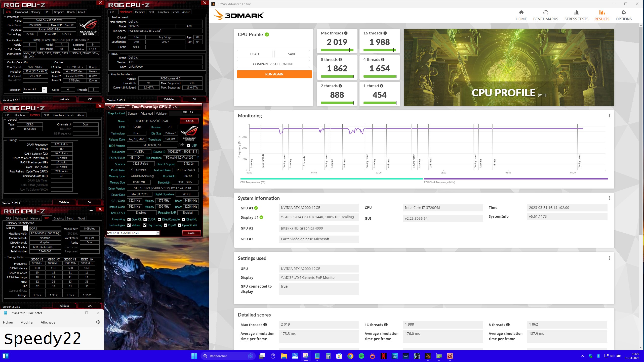Click the SAVE button in 3DMark
The height and width of the screenshot is (362, 644).
point(292,54)
